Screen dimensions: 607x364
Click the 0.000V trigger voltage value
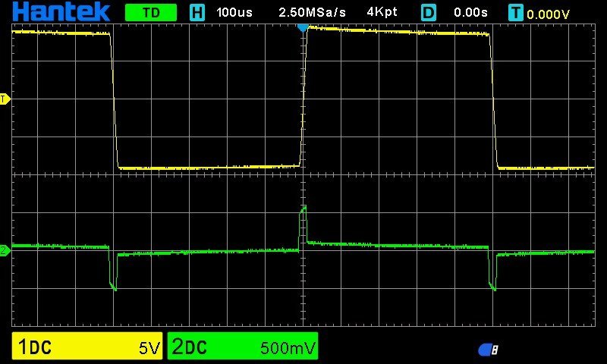click(x=549, y=14)
